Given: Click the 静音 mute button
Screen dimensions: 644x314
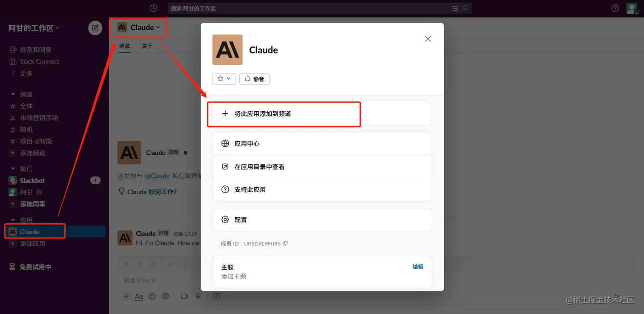Looking at the screenshot, I should coord(254,79).
